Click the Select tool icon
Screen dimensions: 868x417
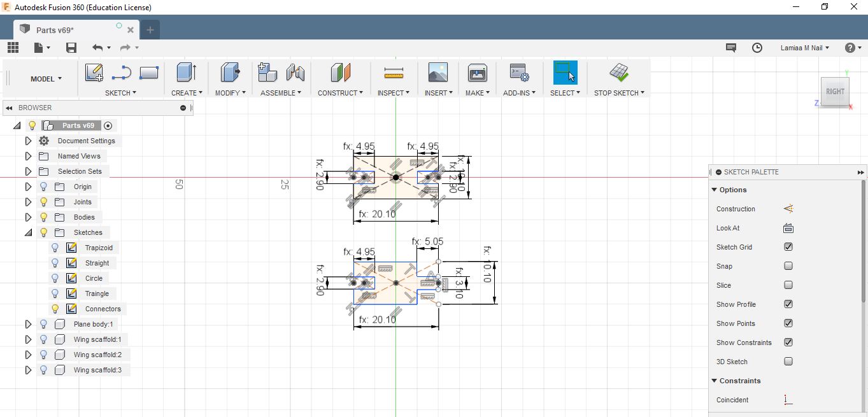coord(565,73)
